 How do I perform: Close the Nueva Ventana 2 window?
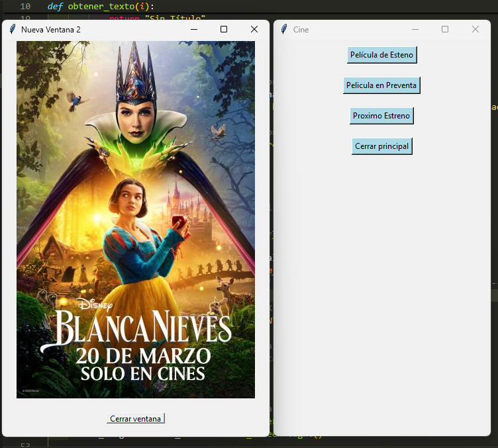tap(254, 29)
